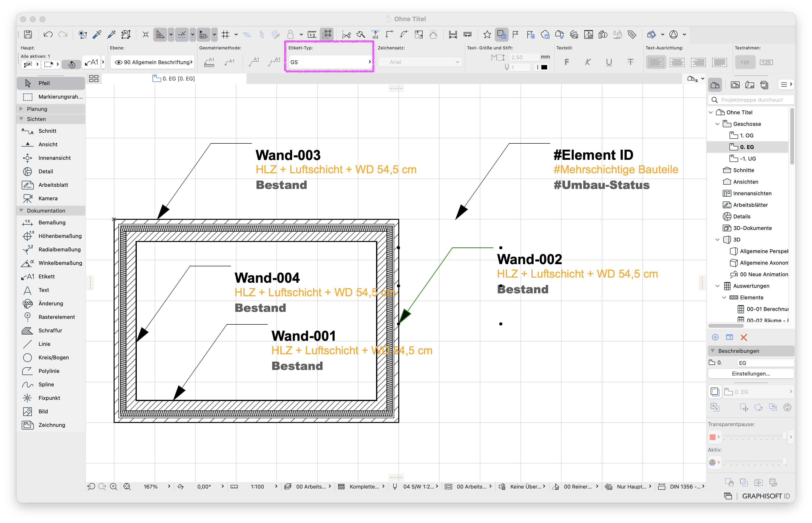This screenshot has height=523, width=812.
Task: Delete view with red X icon
Action: [744, 338]
